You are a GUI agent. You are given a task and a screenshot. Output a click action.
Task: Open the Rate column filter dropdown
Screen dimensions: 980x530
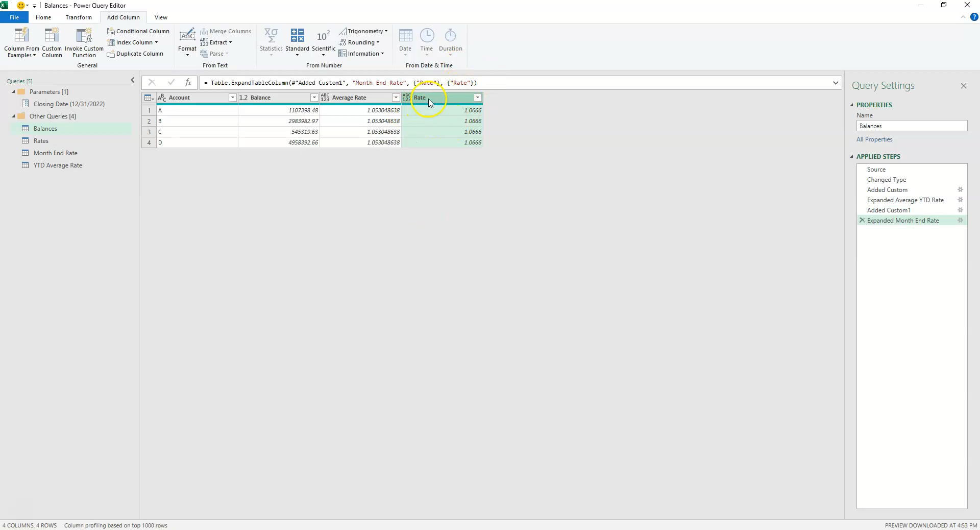coord(478,98)
